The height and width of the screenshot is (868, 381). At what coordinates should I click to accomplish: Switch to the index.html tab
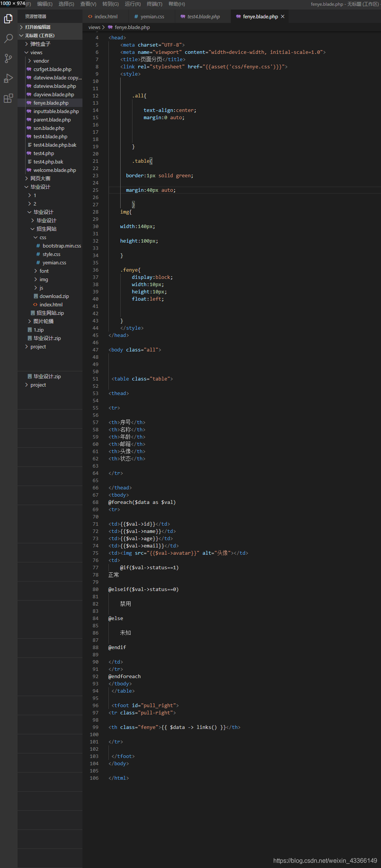click(x=106, y=16)
